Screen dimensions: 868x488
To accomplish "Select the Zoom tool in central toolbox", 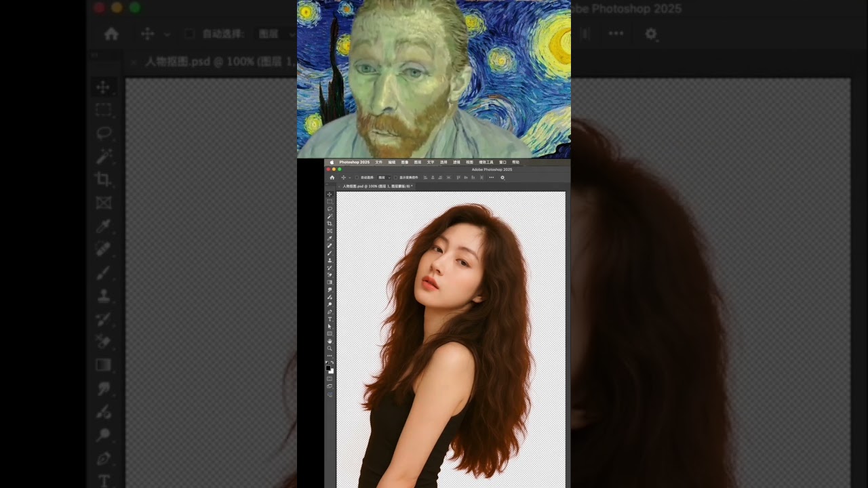I will pyautogui.click(x=330, y=348).
